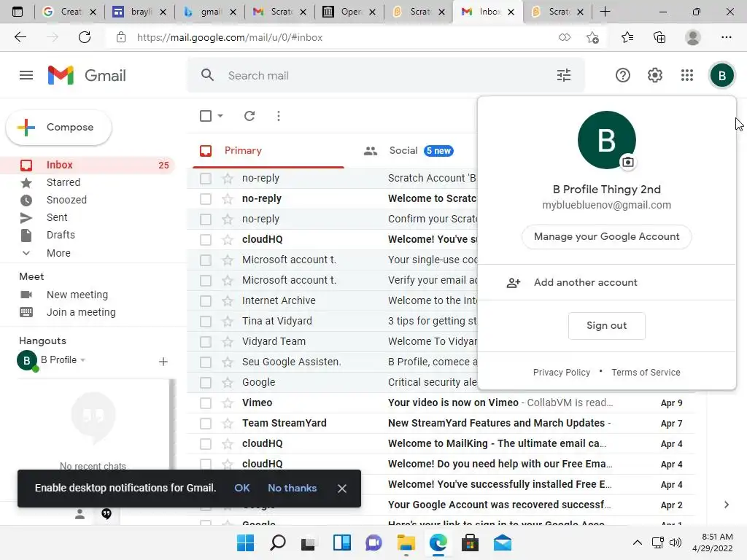Show hidden system tray icons

[x=637, y=542]
